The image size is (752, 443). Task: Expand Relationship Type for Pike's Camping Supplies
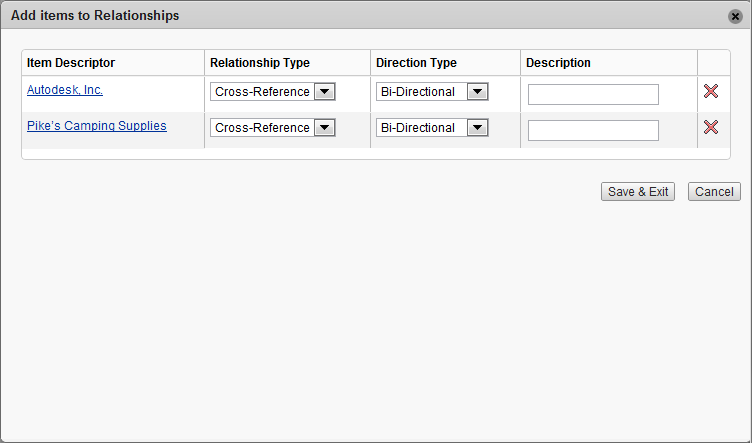tap(272, 128)
